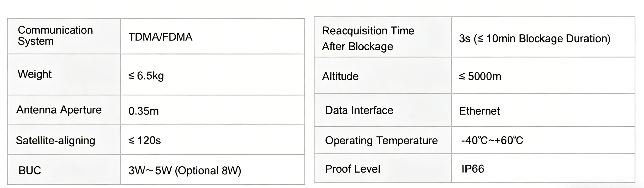Select the 3W~5W (Optional 8W) value

click(x=185, y=171)
